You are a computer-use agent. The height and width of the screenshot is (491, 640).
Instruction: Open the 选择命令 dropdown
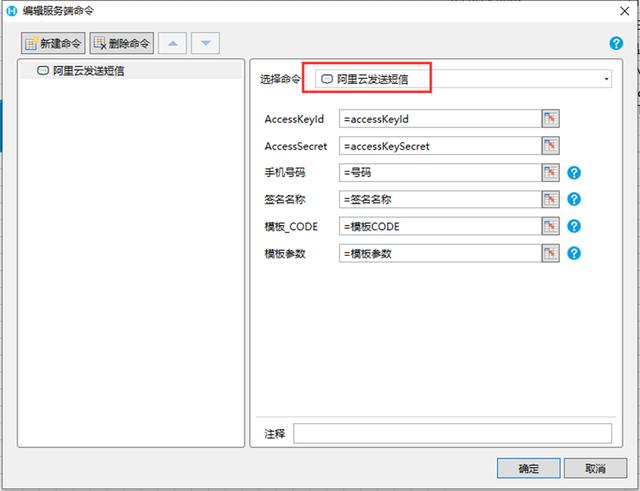point(463,79)
